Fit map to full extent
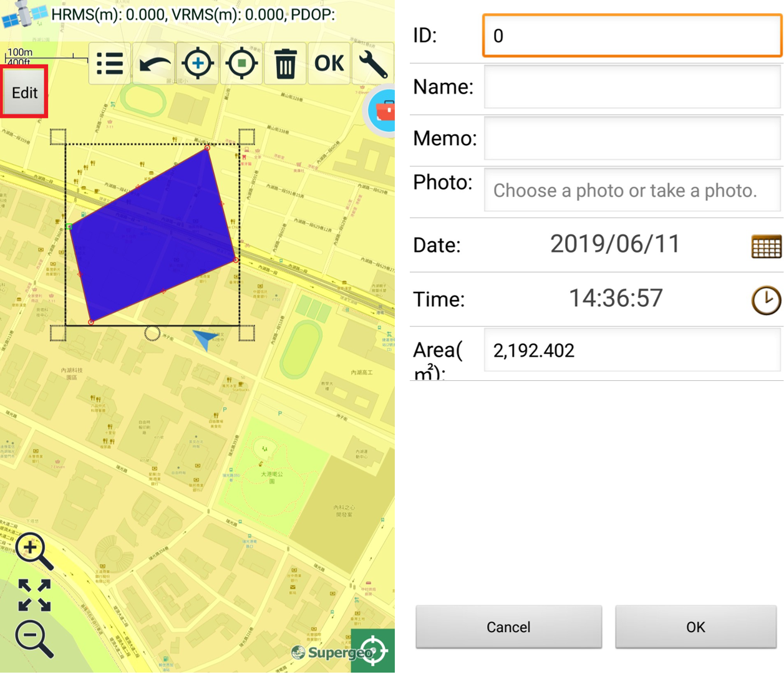Screen dimensions: 784x677 tap(34, 595)
